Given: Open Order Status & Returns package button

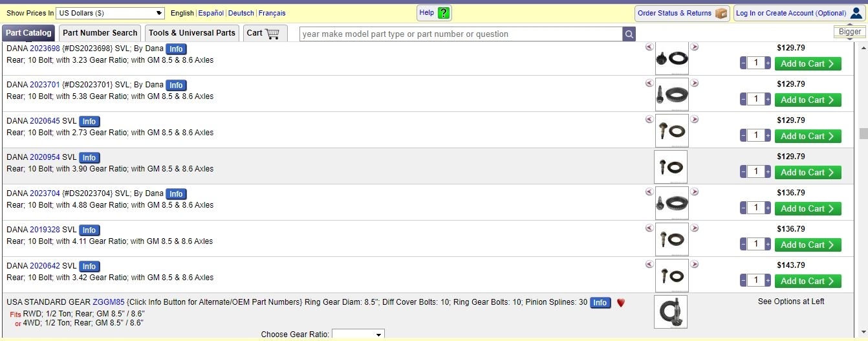Looking at the screenshot, I should pos(682,13).
